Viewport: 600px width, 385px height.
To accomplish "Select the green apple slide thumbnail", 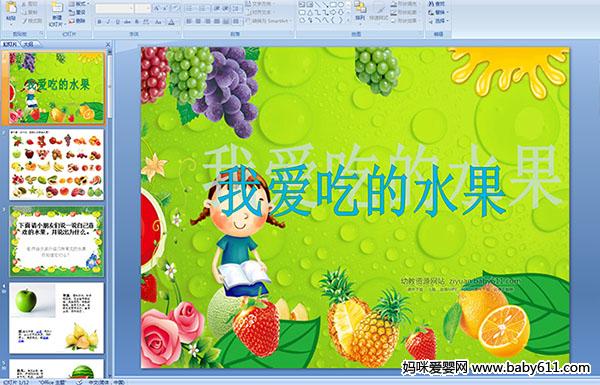I will pos(57,318).
